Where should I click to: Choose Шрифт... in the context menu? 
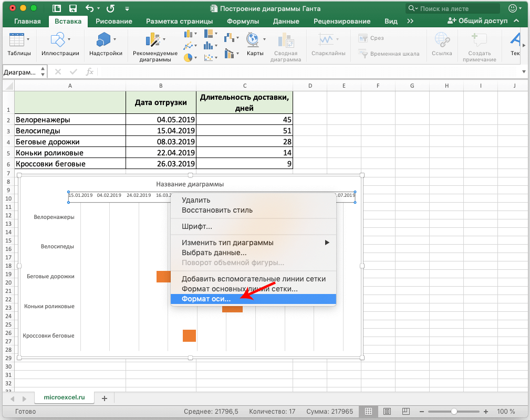point(254,226)
